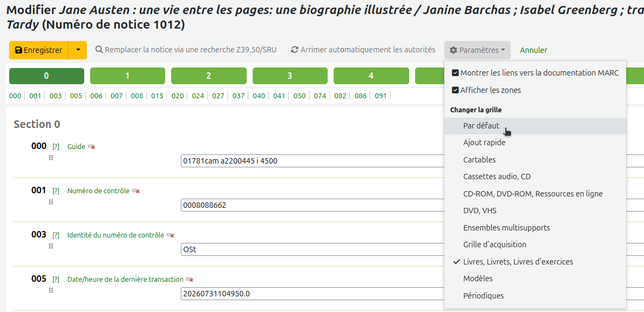This screenshot has height=312, width=644.
Task: Open the [?] documentation link for field 005
Action: tap(56, 280)
